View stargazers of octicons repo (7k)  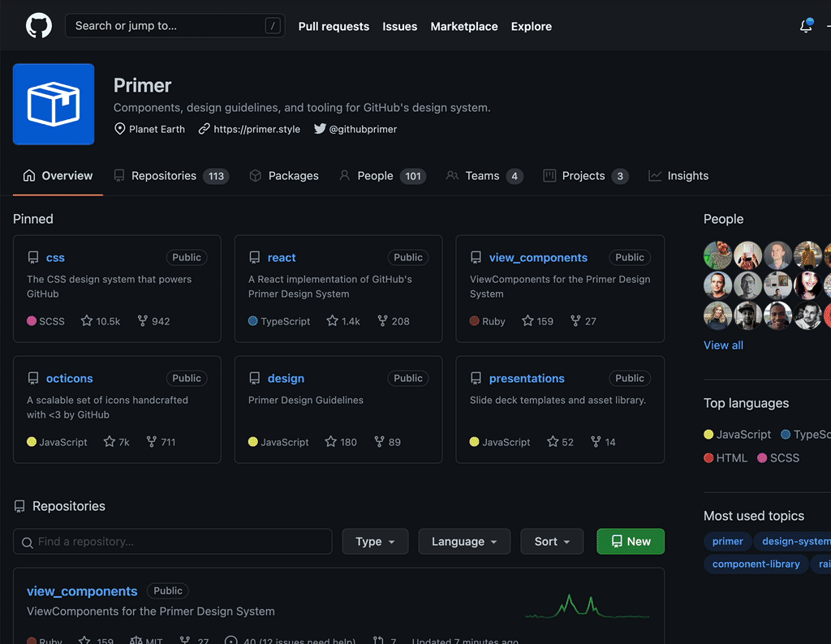tap(117, 442)
